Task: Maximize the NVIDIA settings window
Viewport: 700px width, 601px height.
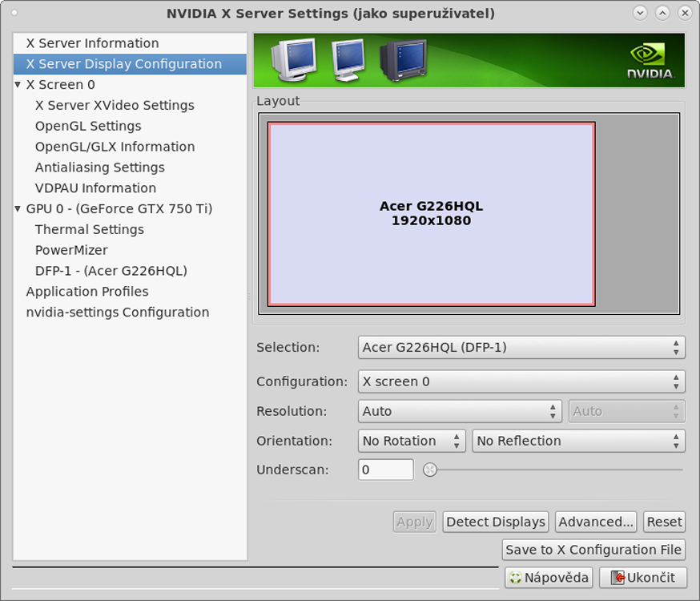Action: click(x=662, y=13)
